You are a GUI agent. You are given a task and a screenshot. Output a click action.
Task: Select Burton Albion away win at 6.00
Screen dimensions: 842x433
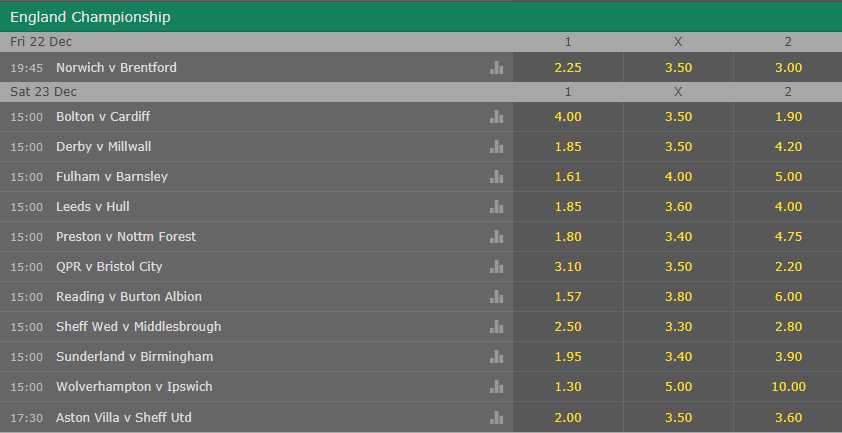tap(788, 297)
